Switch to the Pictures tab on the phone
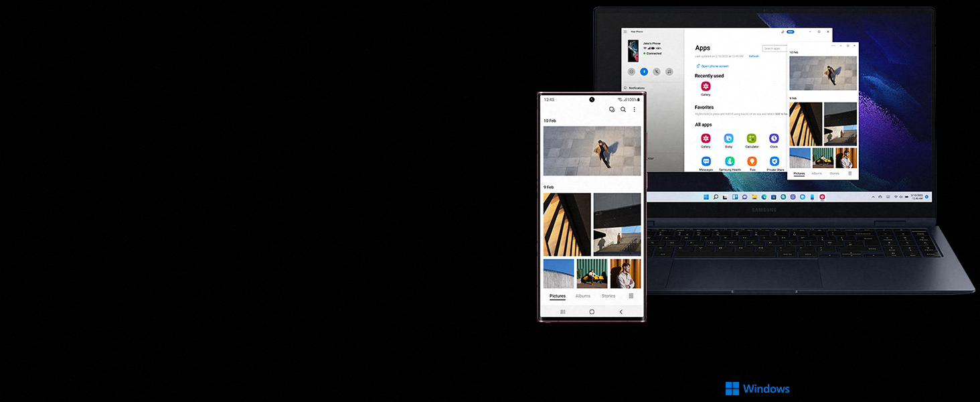 (558, 296)
